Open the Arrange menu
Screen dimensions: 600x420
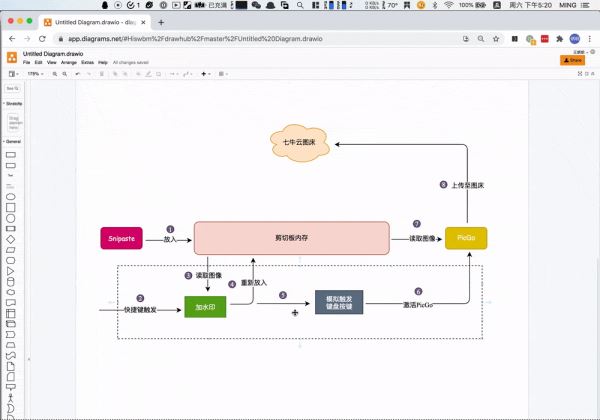[x=68, y=62]
